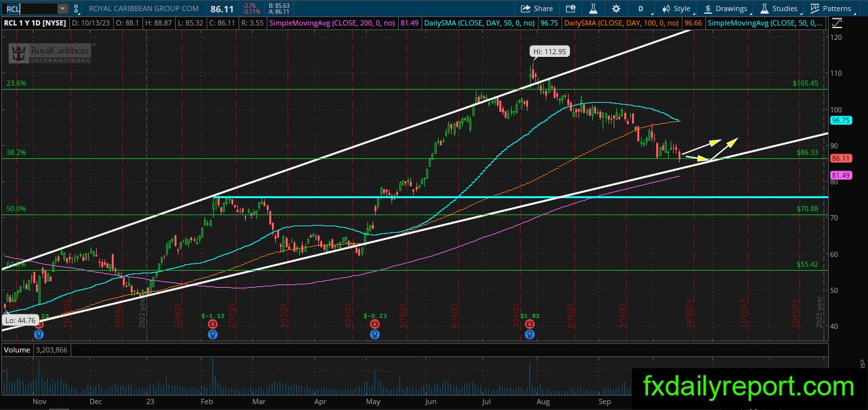Click the November blue lightbulb event icon

(x=39, y=334)
